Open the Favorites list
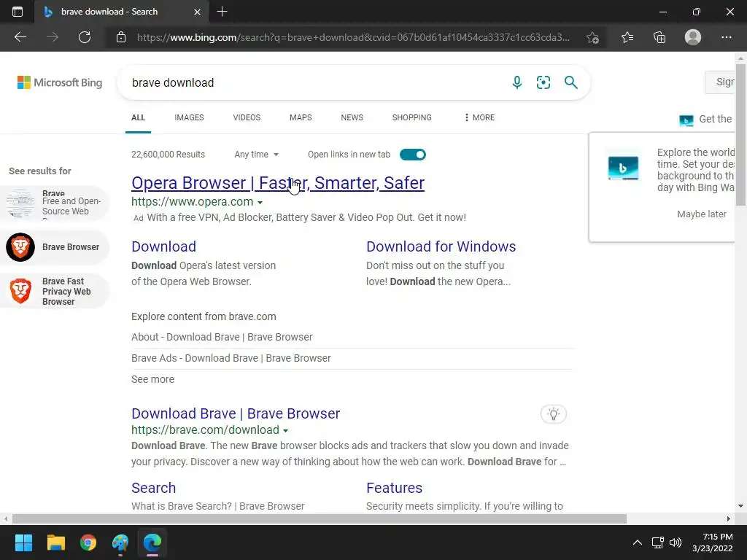Image resolution: width=747 pixels, height=560 pixels. tap(627, 37)
